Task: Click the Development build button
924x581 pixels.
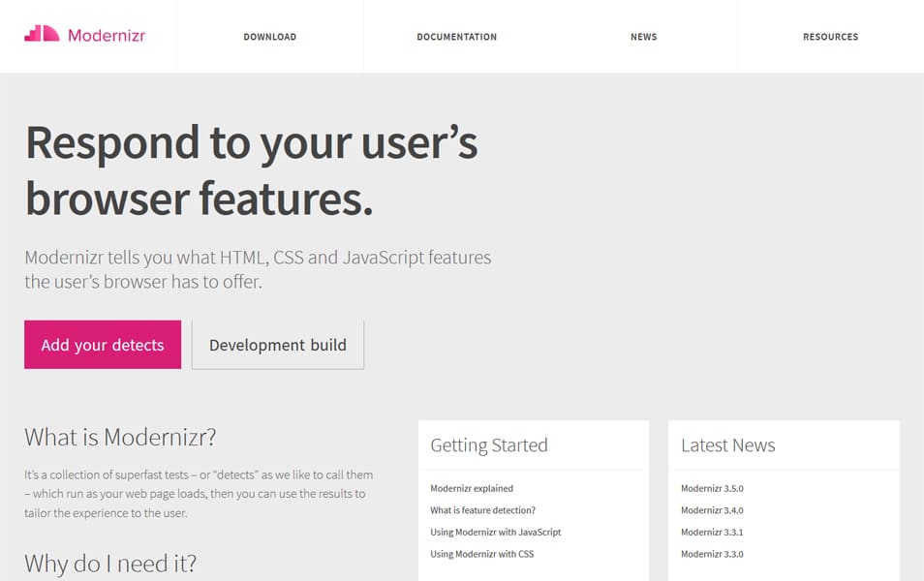Action: tap(278, 345)
